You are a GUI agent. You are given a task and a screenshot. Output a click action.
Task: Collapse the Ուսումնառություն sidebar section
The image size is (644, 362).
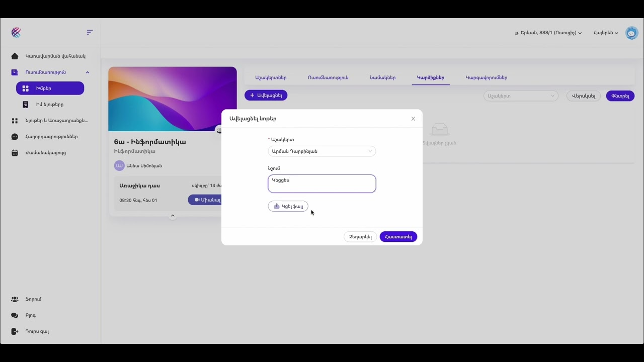[x=87, y=72]
